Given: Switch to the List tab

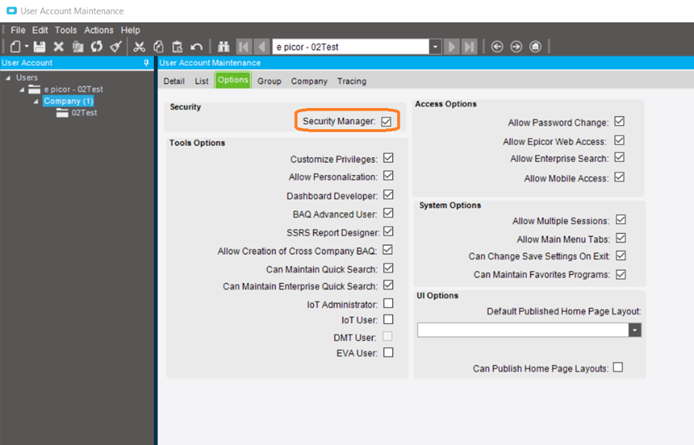Looking at the screenshot, I should click(x=201, y=81).
